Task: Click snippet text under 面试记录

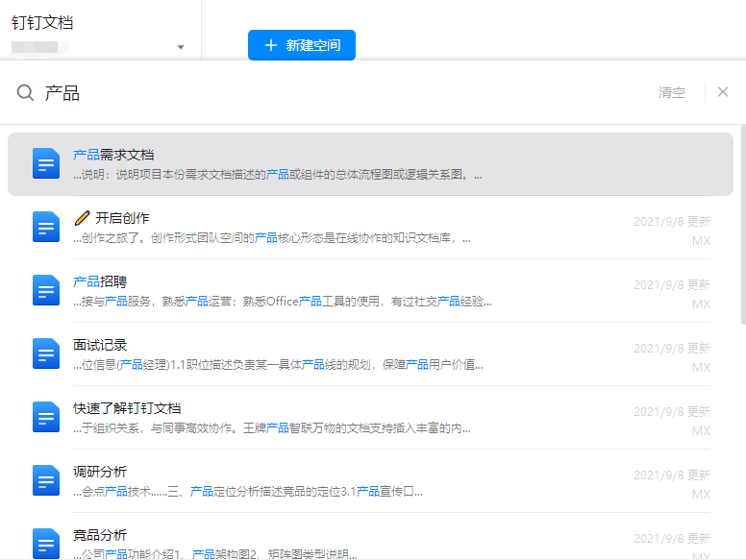Action: (278, 365)
